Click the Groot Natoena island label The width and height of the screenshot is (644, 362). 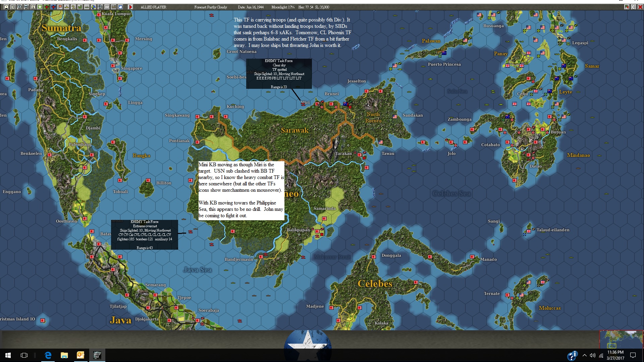coord(241,52)
